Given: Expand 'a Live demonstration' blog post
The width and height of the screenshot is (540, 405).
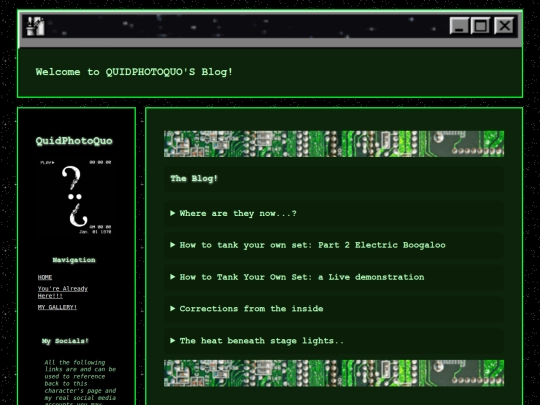Looking at the screenshot, I should click(x=334, y=277).
